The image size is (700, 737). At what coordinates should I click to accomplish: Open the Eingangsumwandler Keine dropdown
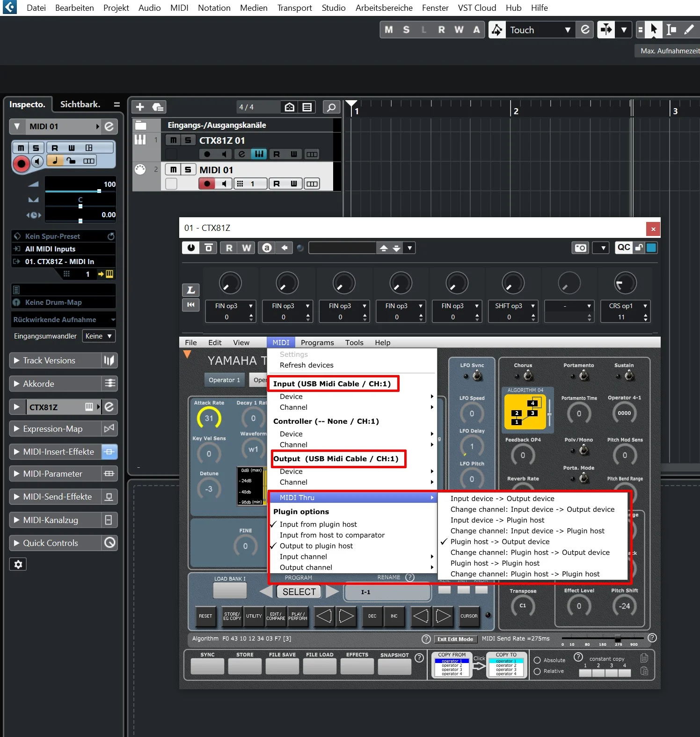[x=99, y=336]
